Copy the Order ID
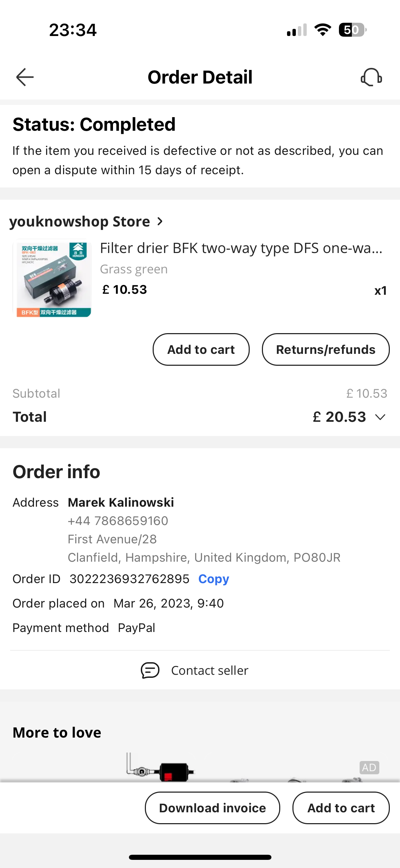Screen dimensions: 400x868 pos(213,579)
